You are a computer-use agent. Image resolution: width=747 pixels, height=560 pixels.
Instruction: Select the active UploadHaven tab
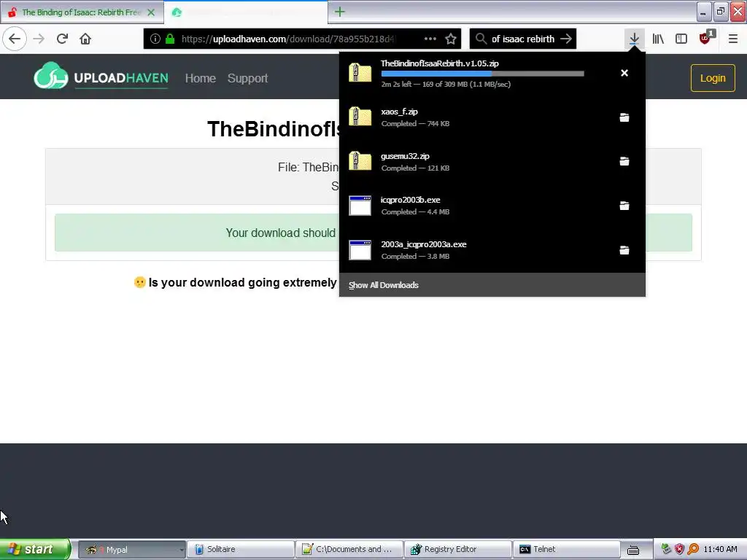tap(245, 12)
